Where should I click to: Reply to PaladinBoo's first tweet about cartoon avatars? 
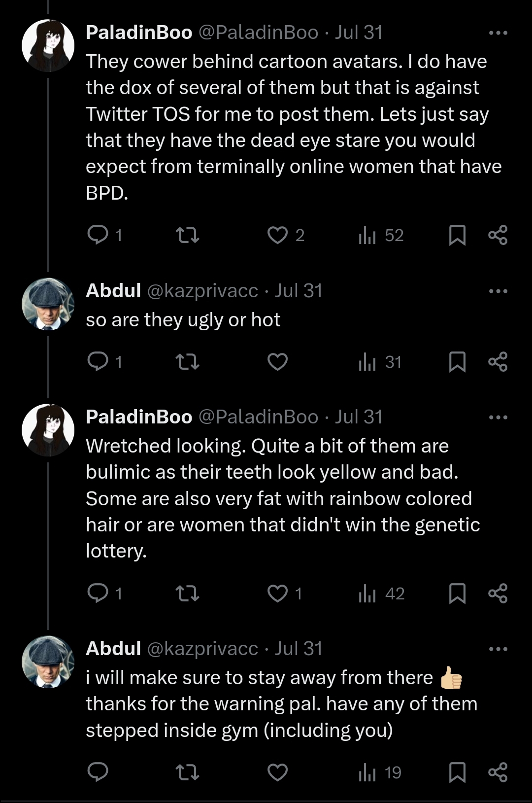(98, 235)
